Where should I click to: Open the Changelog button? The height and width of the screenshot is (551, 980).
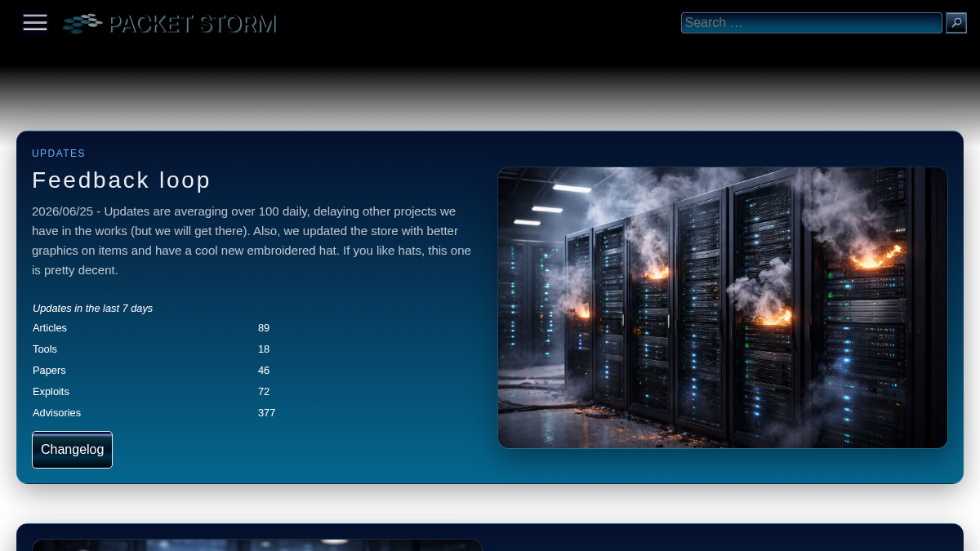(72, 450)
